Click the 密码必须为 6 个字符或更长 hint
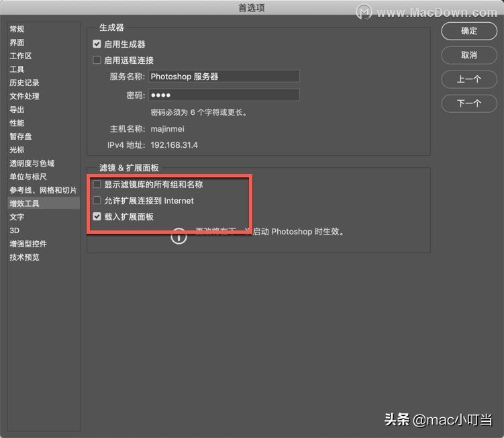 (x=199, y=112)
